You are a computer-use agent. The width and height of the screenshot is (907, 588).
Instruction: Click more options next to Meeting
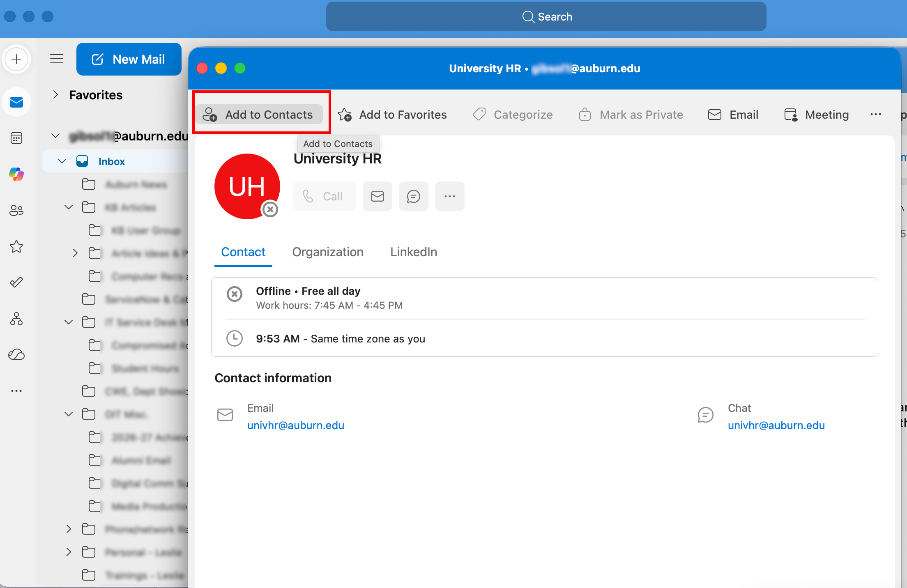(x=876, y=114)
